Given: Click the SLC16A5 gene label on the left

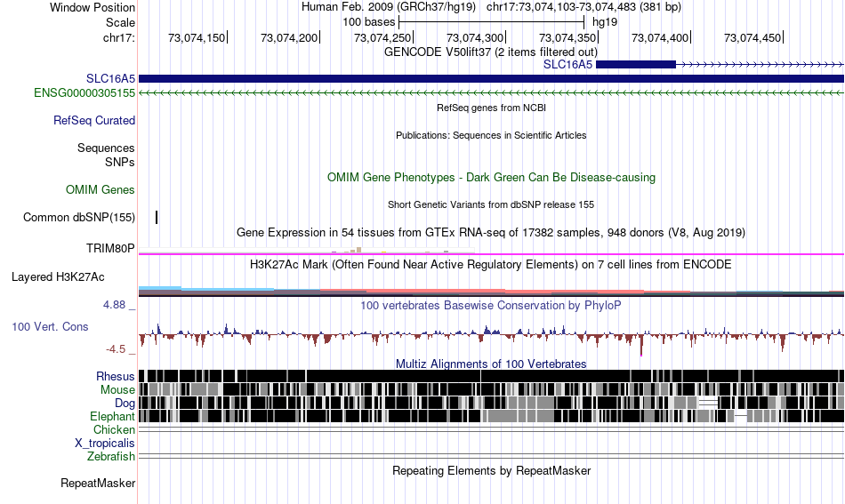Looking at the screenshot, I should point(110,78).
